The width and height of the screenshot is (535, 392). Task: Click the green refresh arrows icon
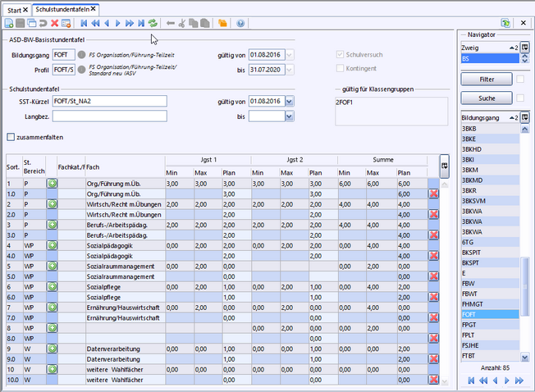pyautogui.click(x=152, y=24)
